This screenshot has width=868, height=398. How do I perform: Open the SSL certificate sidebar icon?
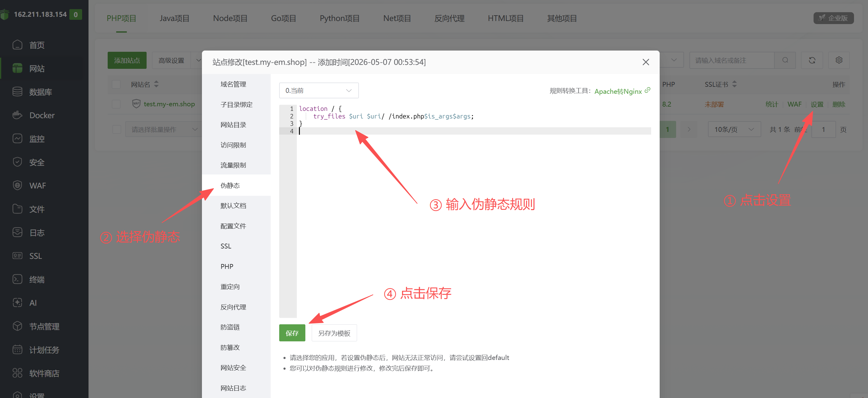tap(17, 256)
